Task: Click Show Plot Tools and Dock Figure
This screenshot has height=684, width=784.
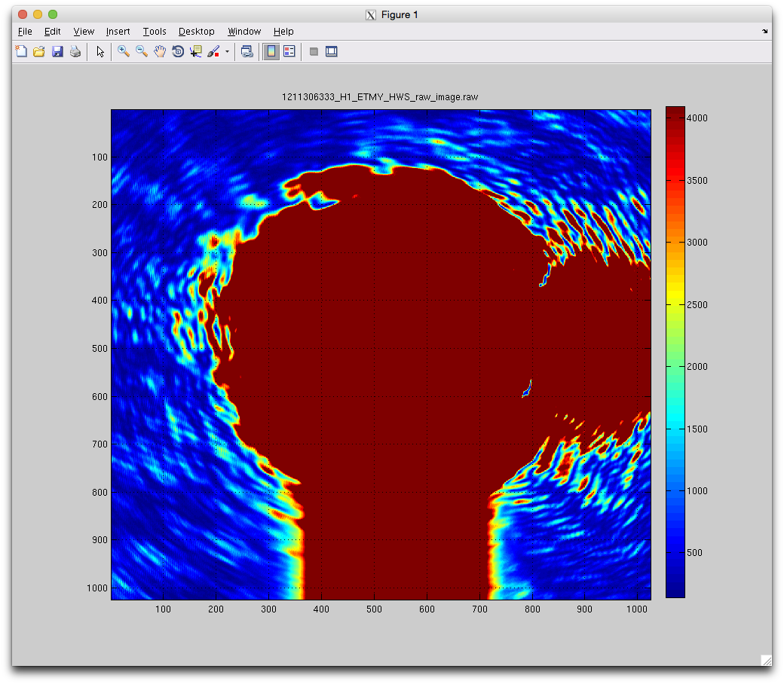Action: click(331, 52)
